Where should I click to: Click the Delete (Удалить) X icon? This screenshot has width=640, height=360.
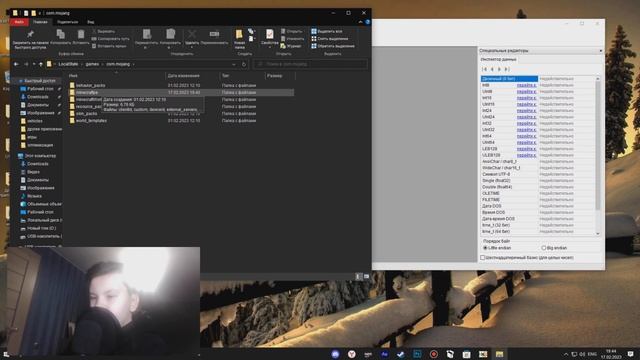[x=192, y=34]
